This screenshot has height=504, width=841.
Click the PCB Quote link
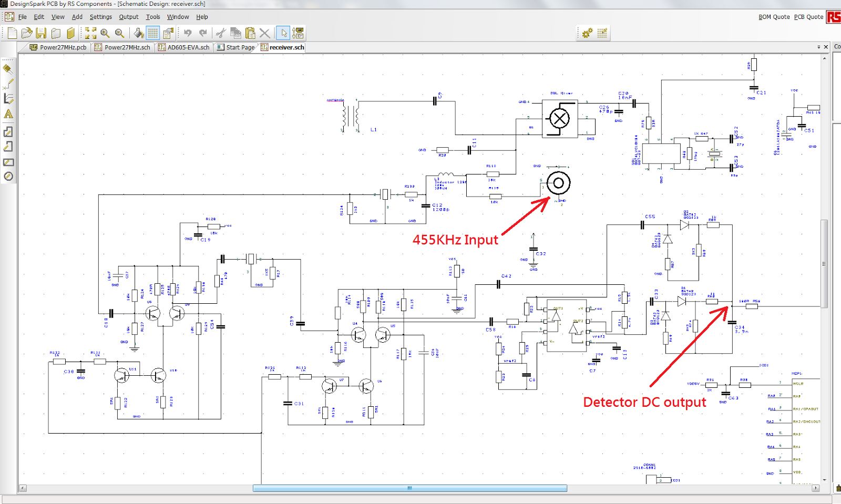[x=808, y=16]
